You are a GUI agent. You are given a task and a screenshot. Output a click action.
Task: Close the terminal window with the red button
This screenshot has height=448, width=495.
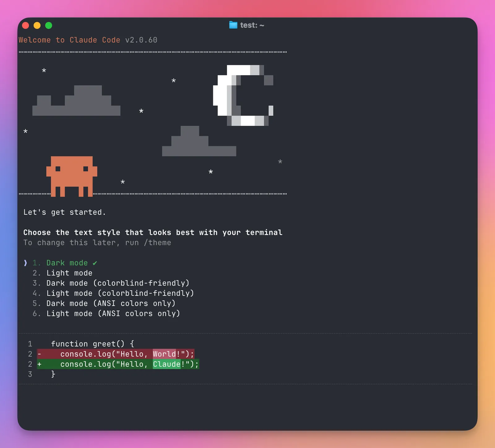26,25
